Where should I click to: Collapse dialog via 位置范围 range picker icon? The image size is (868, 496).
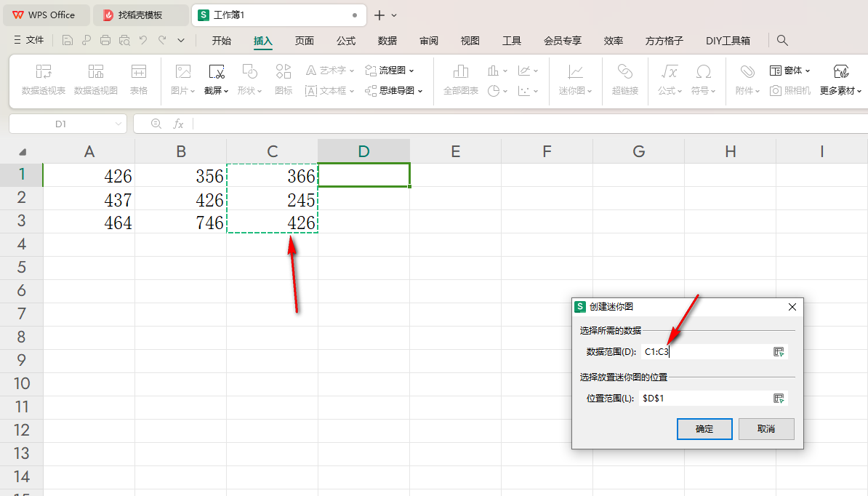pos(779,398)
